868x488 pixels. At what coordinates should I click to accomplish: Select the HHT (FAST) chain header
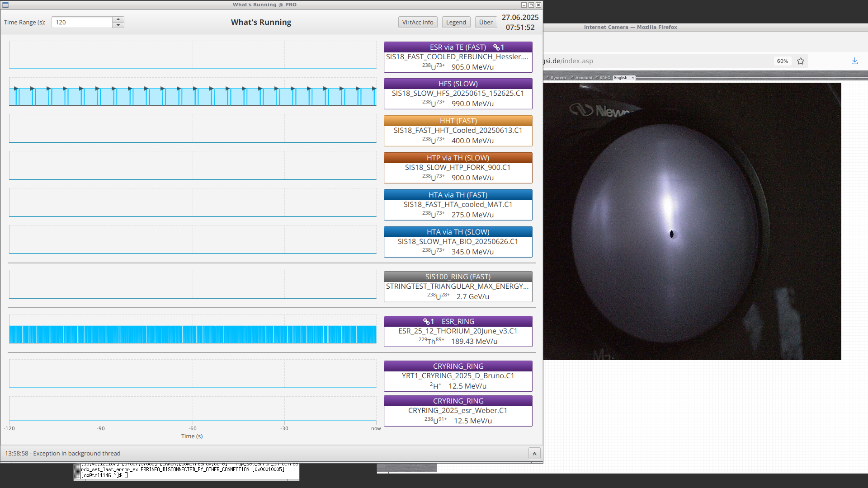(x=458, y=121)
